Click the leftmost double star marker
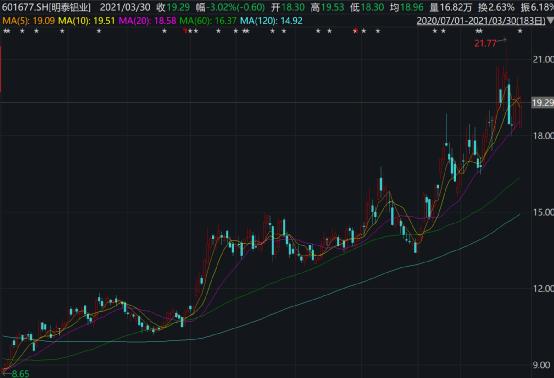Viewport: 554px width, 378px height. point(7,31)
